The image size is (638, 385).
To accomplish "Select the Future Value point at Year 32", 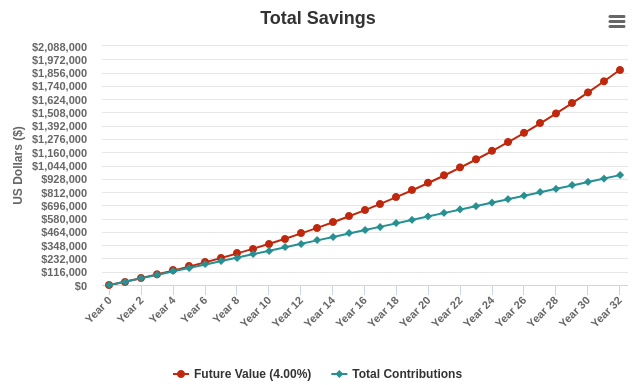I will (x=620, y=70).
